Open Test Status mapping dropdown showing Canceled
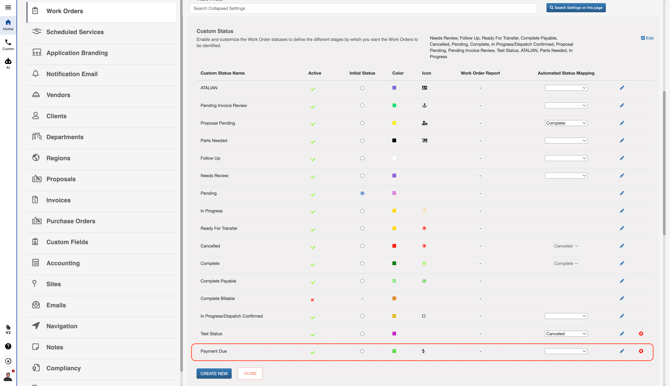Viewport: 670px width, 386px height. [566, 333]
